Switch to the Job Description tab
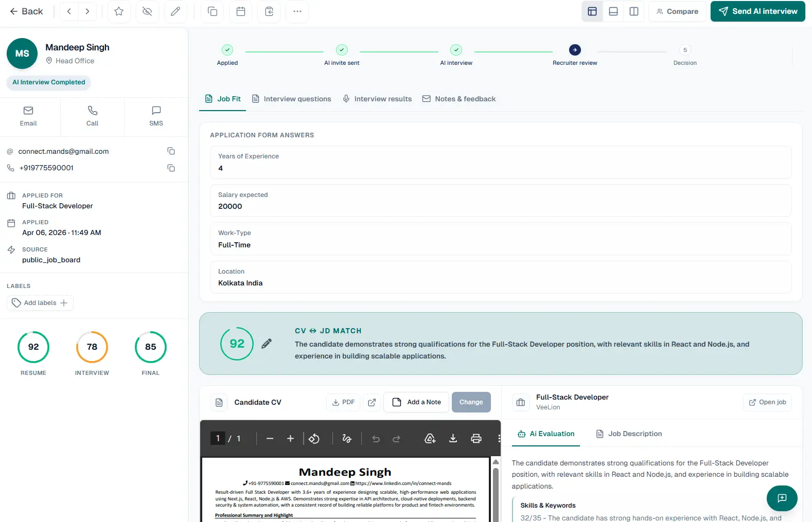The image size is (812, 522). (x=629, y=434)
